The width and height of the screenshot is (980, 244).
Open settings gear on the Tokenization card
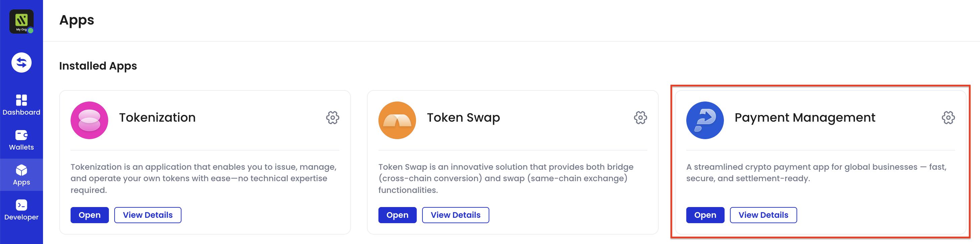[x=333, y=118]
